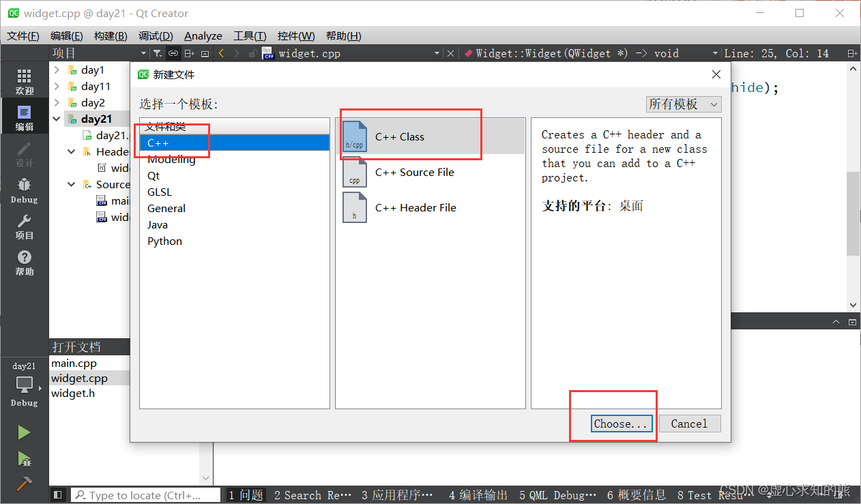Click the Line: 25, Col: 14 indicator
Image resolution: width=861 pixels, height=504 pixels.
tap(776, 53)
